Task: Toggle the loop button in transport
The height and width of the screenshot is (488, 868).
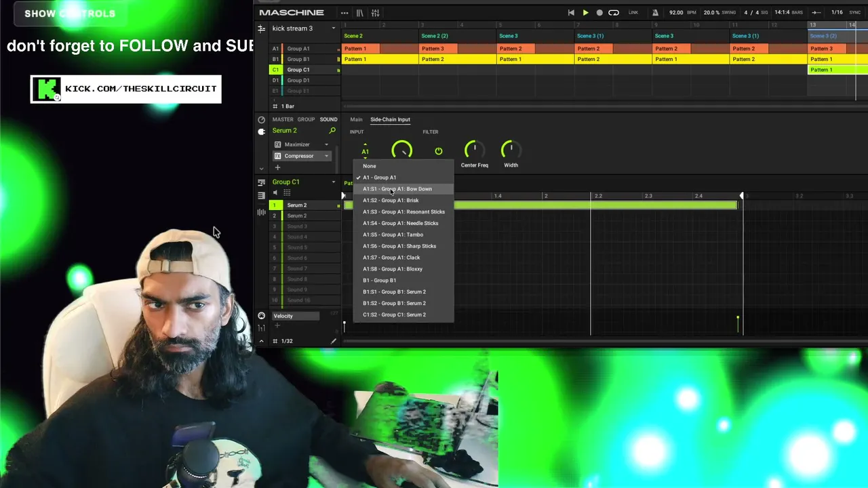Action: tap(614, 12)
